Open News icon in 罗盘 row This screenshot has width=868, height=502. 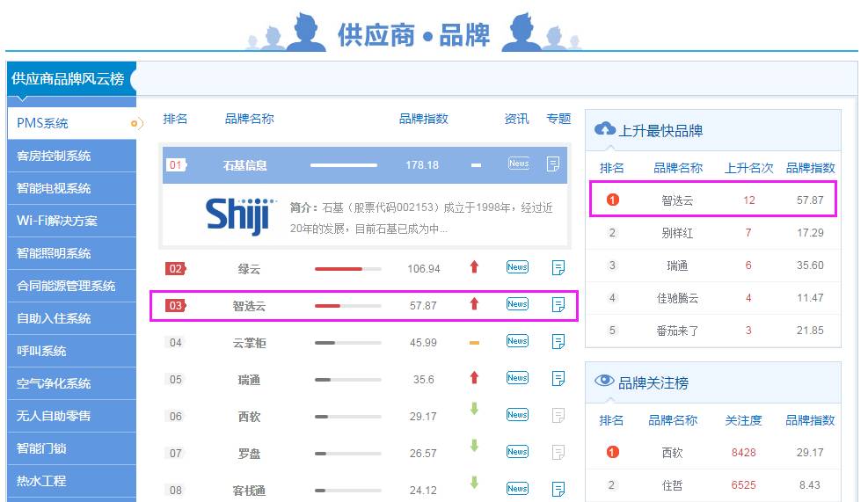pyautogui.click(x=517, y=452)
